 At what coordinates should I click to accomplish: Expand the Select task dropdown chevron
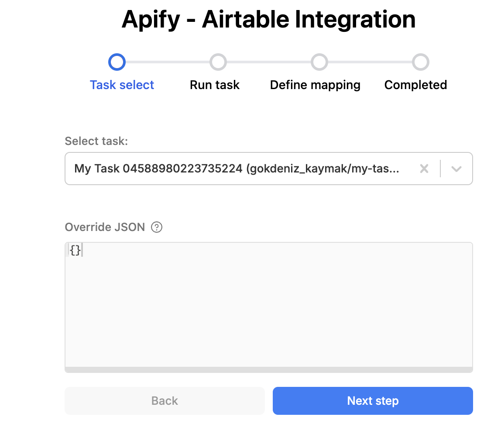[456, 169]
